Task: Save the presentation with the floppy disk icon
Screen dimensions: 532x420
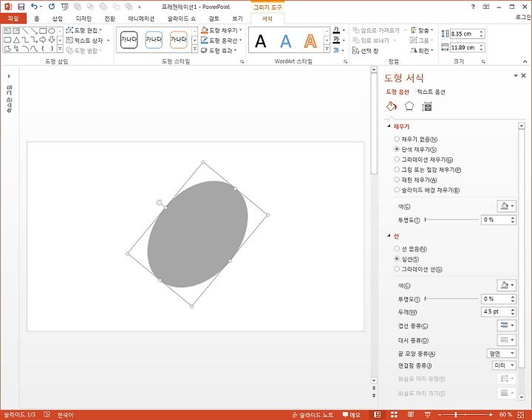Action: point(21,7)
